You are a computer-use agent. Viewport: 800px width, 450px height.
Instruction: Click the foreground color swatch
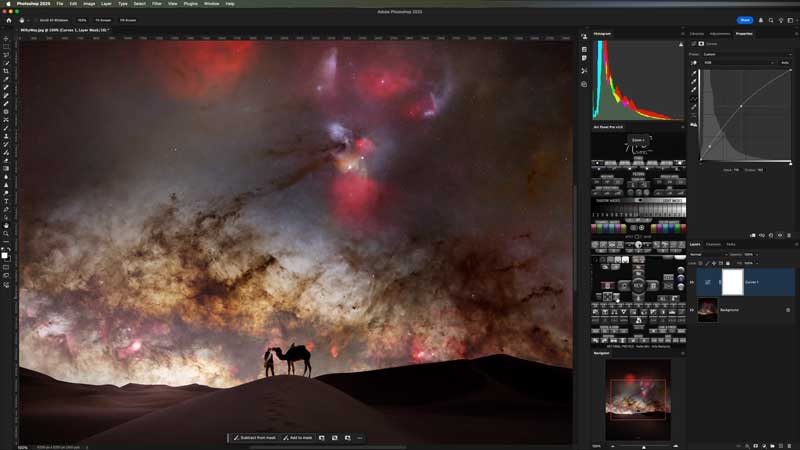click(5, 254)
